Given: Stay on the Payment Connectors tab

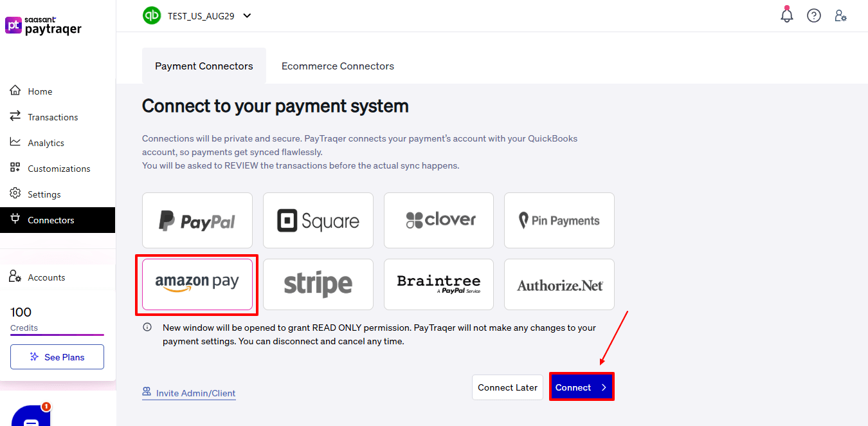Looking at the screenshot, I should pos(204,66).
